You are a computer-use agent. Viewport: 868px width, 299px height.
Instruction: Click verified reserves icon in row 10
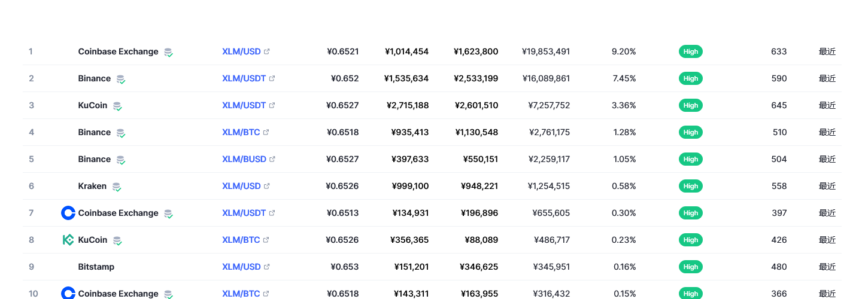click(169, 294)
